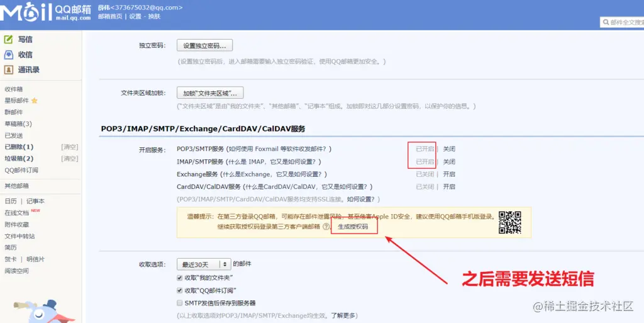Click the QR code image
The height and width of the screenshot is (323, 644).
point(509,222)
